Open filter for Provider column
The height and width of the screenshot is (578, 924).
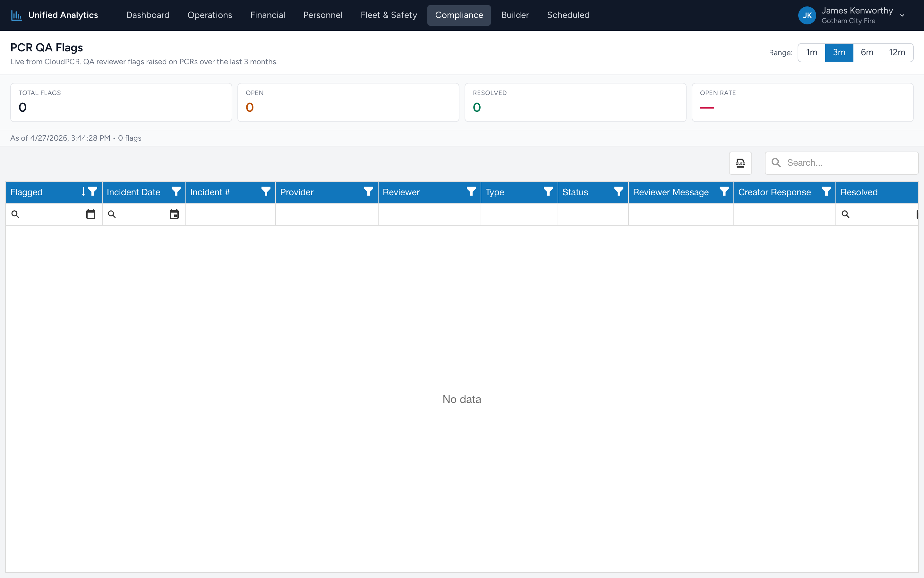369,191
